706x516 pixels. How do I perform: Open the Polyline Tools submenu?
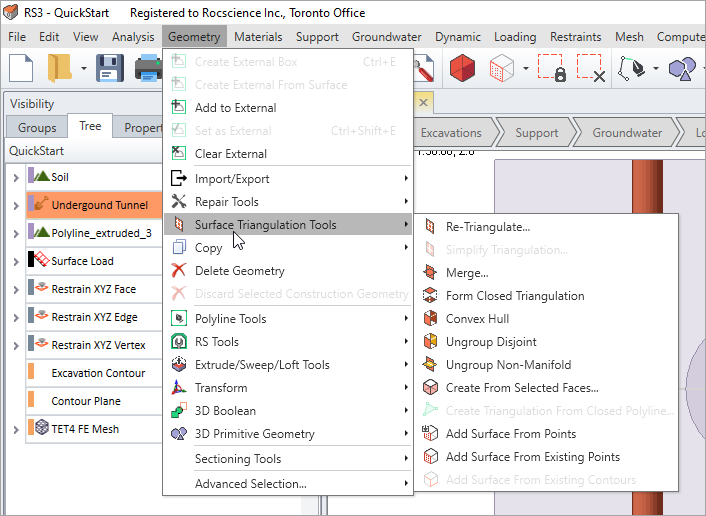288,318
